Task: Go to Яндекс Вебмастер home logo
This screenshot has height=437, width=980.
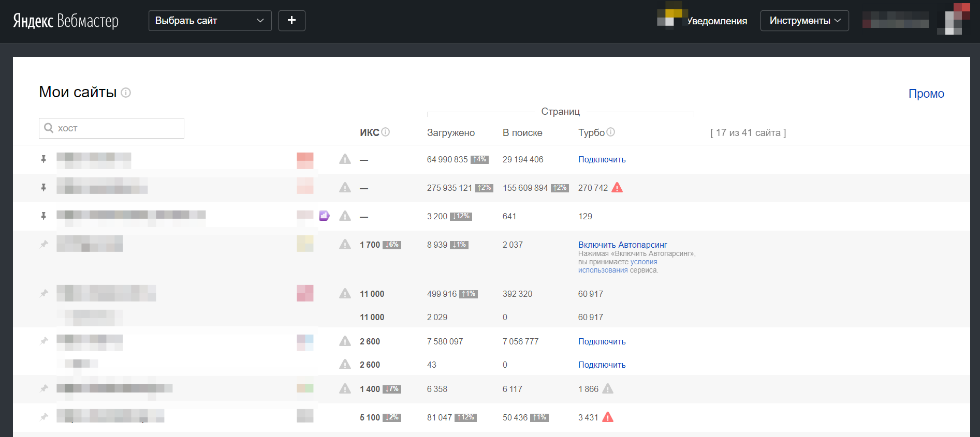Action: tap(66, 21)
